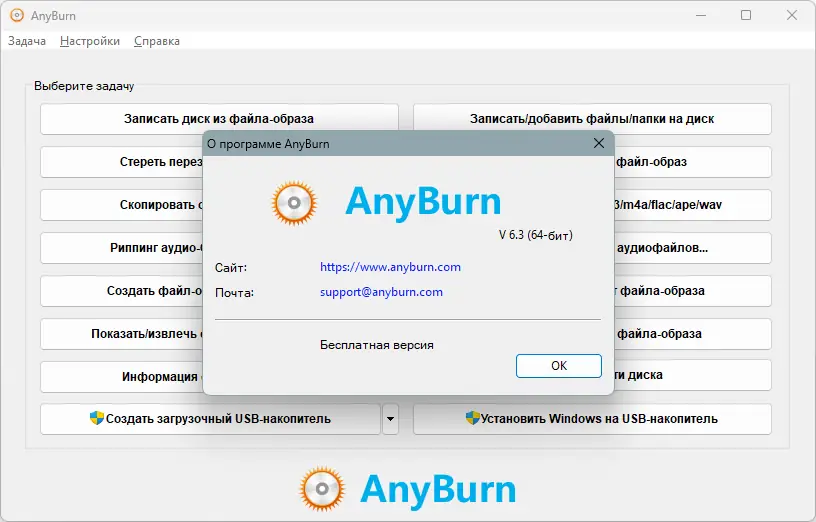Minimize the AnyBurn window
816x522 pixels.
coord(701,16)
